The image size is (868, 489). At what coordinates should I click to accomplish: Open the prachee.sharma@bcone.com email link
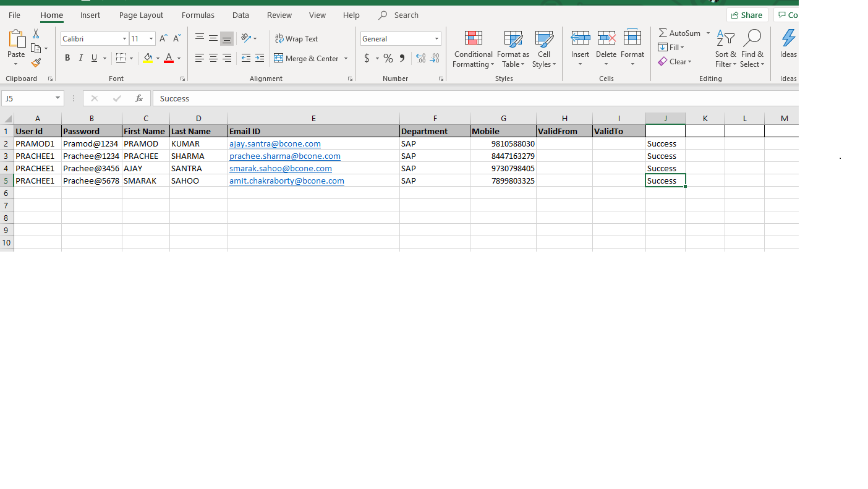click(284, 156)
